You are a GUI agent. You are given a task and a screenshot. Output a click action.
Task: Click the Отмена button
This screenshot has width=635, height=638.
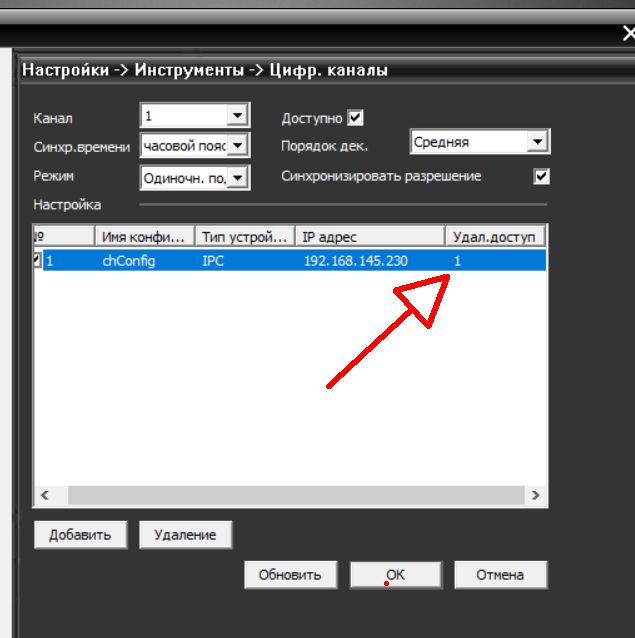500,575
